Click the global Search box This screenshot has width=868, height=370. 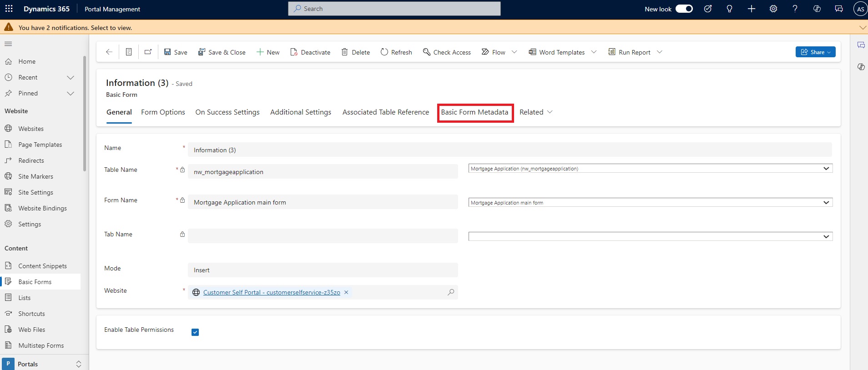tap(394, 9)
